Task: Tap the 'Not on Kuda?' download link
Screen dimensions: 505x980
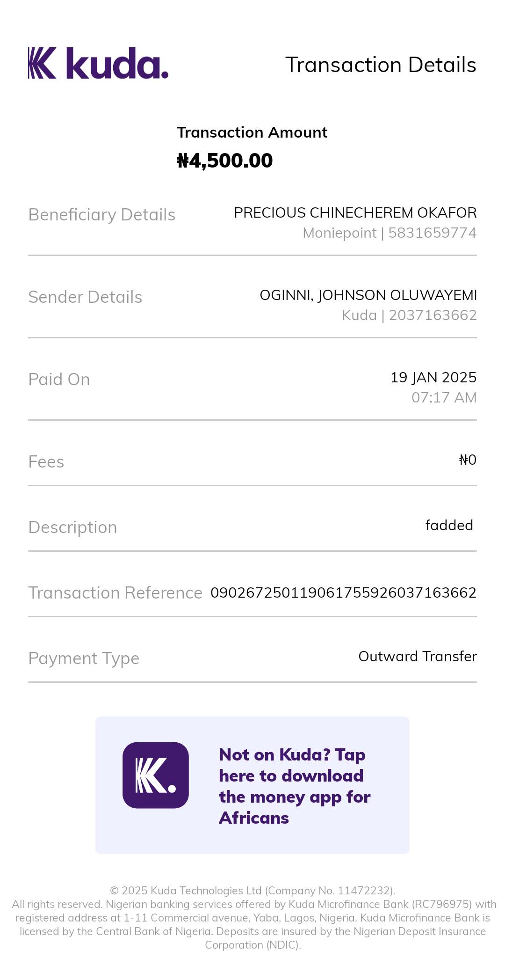Action: point(294,786)
